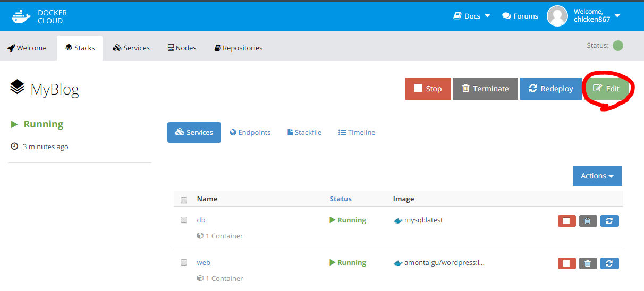The width and height of the screenshot is (644, 291).
Task: Click the green Status indicator circle
Action: pos(617,46)
